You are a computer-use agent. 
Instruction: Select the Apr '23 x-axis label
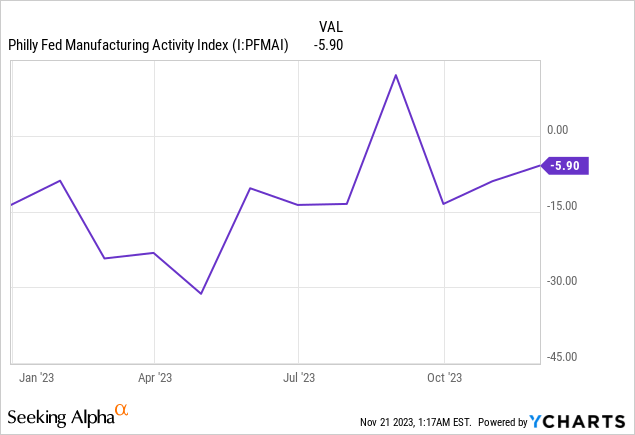pos(153,378)
